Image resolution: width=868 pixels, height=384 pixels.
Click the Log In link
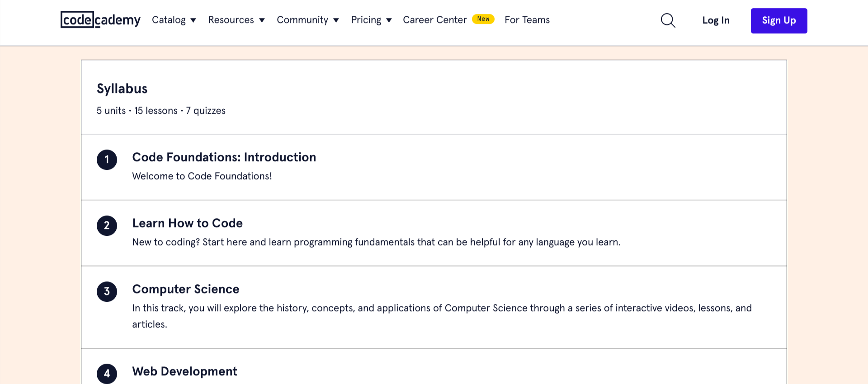(716, 20)
